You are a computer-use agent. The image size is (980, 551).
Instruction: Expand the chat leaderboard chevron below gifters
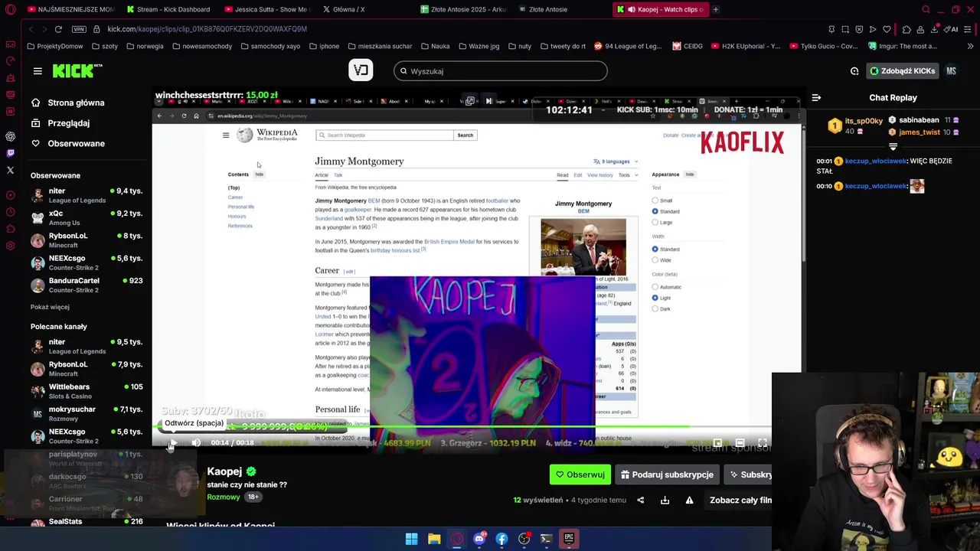(x=893, y=146)
